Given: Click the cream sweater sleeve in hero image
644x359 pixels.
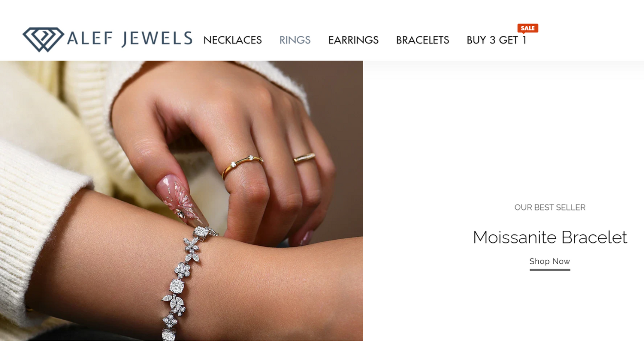Looking at the screenshot, I should tap(45, 199).
